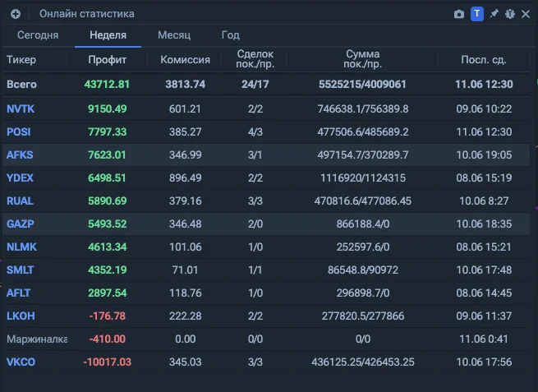Viewport: 538px width, 392px height.
Task: Click the plus icon beside Онлайн статистика
Action: (16, 14)
